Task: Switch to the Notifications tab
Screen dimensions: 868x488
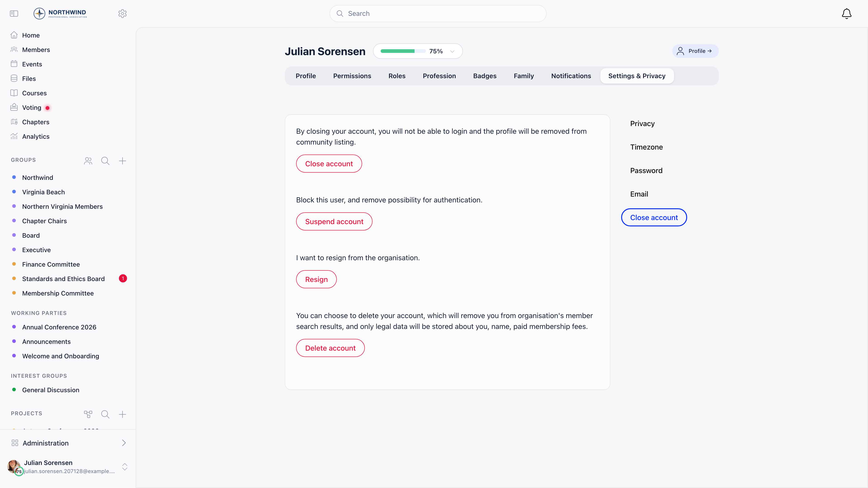Action: point(571,76)
